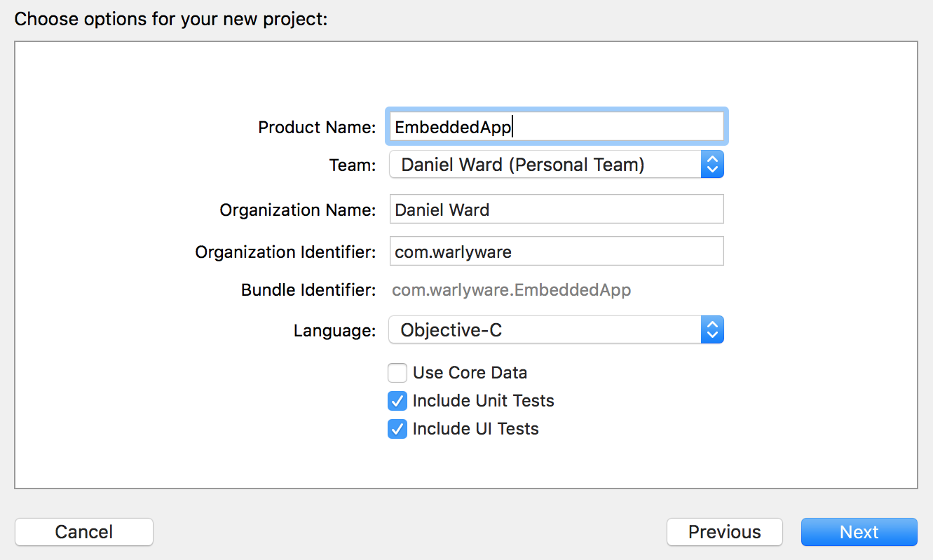Click the blue arrows on Team selector
The height and width of the screenshot is (560, 933).
tap(711, 165)
